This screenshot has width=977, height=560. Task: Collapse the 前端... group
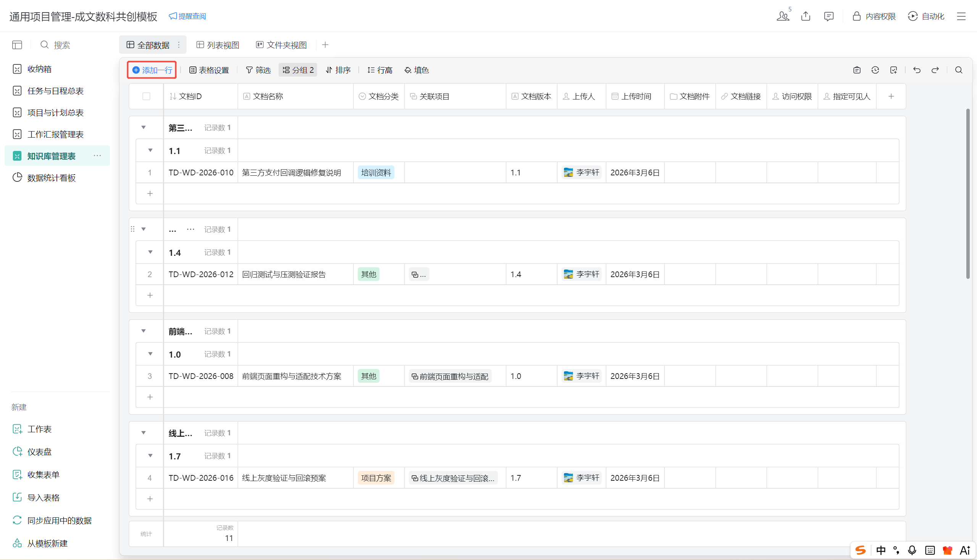click(x=143, y=331)
